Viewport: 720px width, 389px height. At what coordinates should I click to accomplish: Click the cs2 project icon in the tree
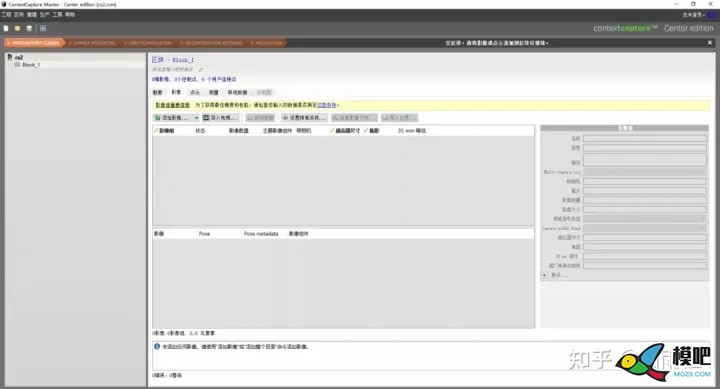click(10, 57)
